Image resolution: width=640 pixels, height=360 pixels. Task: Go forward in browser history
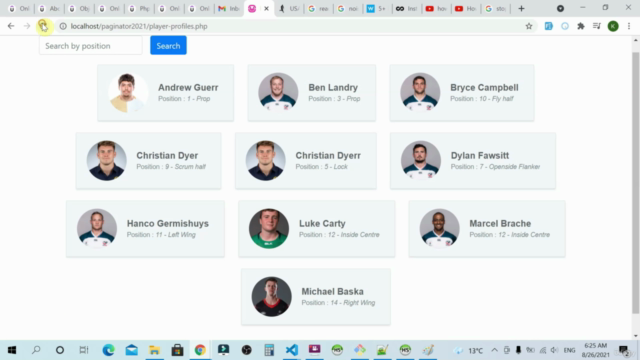pyautogui.click(x=27, y=26)
